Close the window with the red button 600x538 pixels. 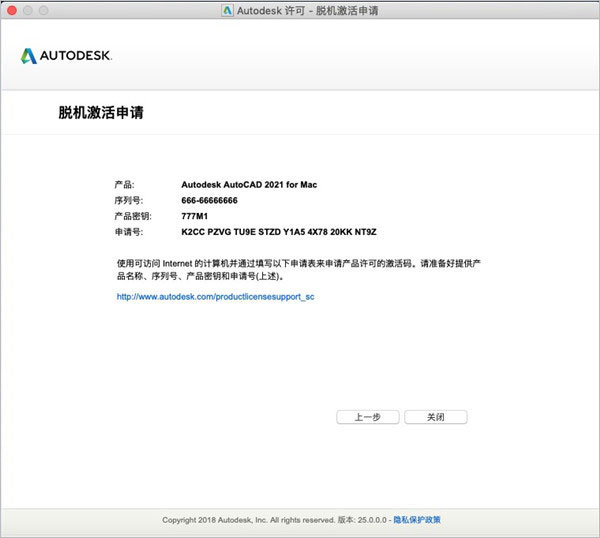pyautogui.click(x=12, y=10)
